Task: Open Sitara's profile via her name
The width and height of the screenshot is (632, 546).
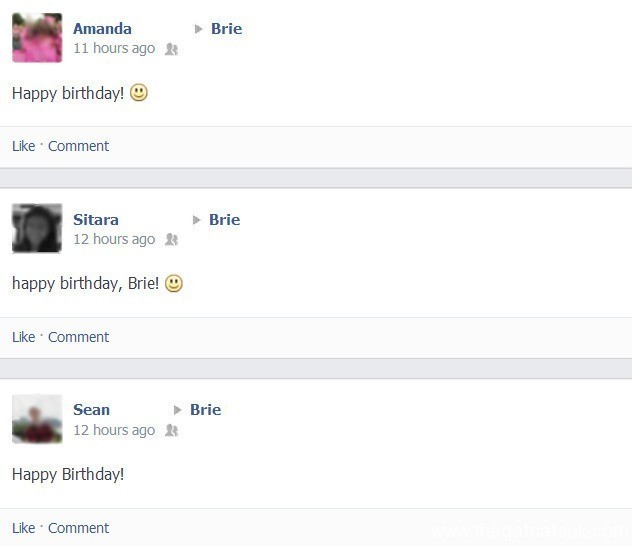Action: [x=96, y=219]
